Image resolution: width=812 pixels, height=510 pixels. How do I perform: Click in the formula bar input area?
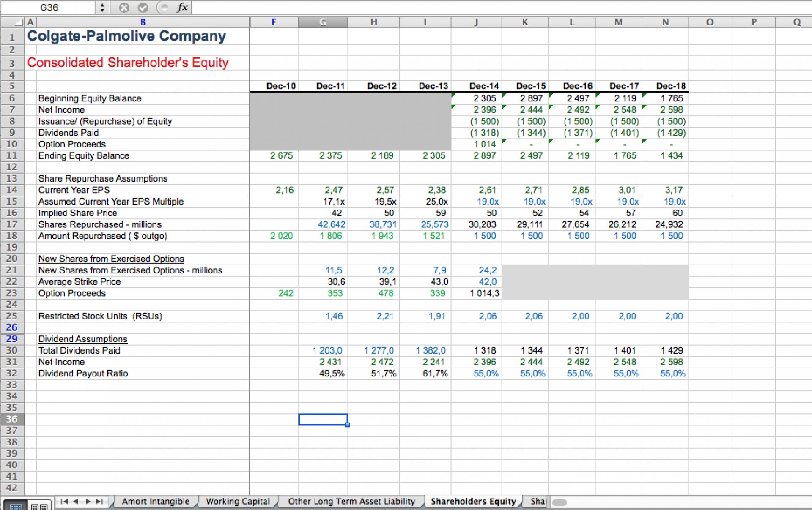pos(501,8)
